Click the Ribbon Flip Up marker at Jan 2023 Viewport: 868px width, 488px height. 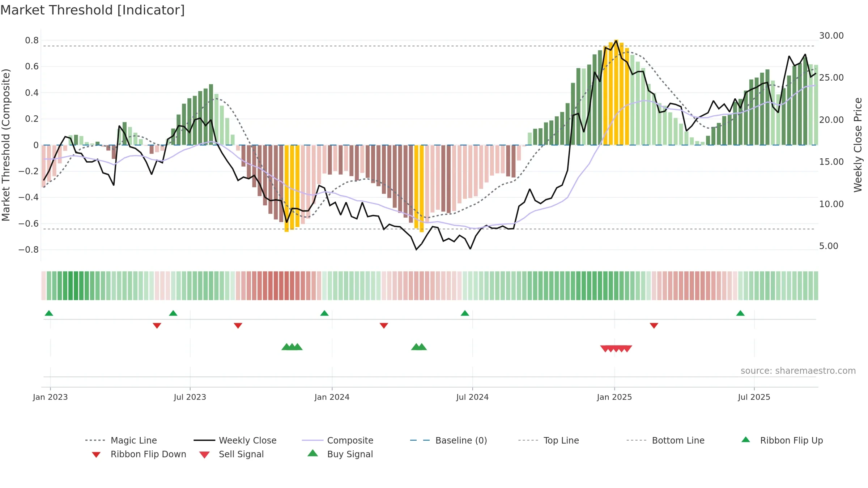coord(49,313)
